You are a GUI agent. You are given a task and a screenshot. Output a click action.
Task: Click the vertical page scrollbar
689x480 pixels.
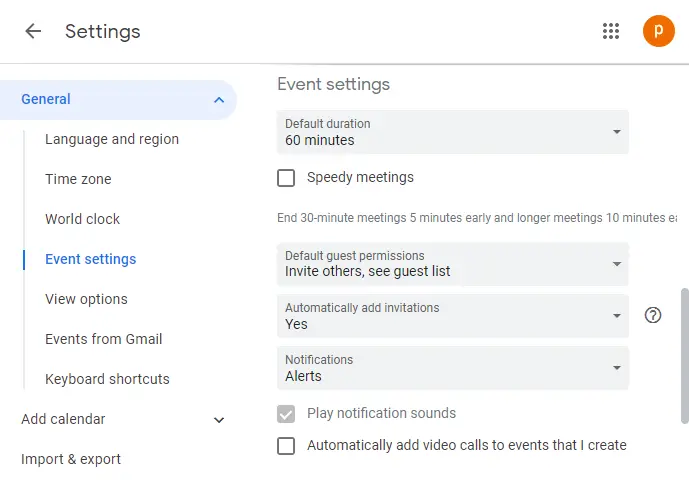(x=684, y=355)
